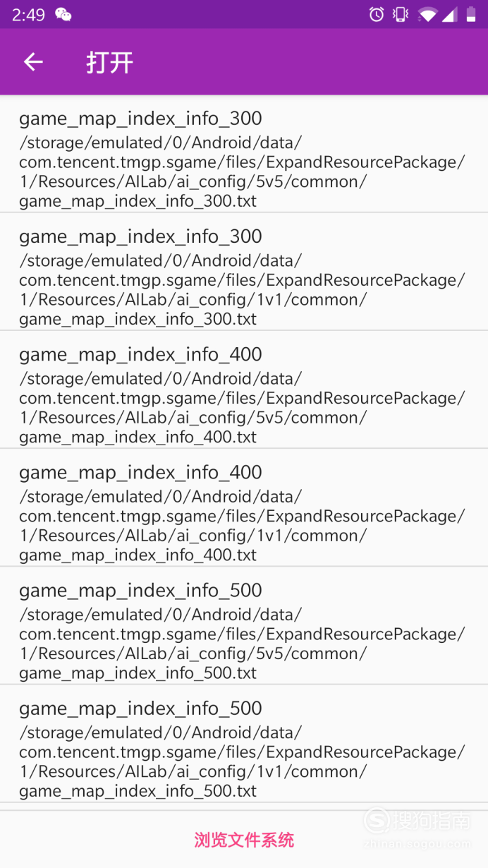Screen dimensions: 488x868
Task: Tap path text of 5v5 400.txt entry
Action: [x=242, y=407]
